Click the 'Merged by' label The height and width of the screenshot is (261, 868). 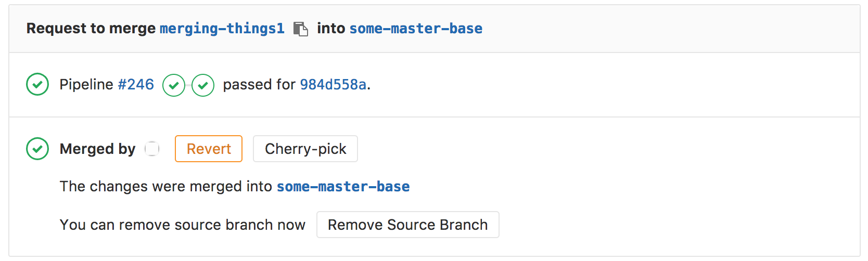[x=97, y=149]
